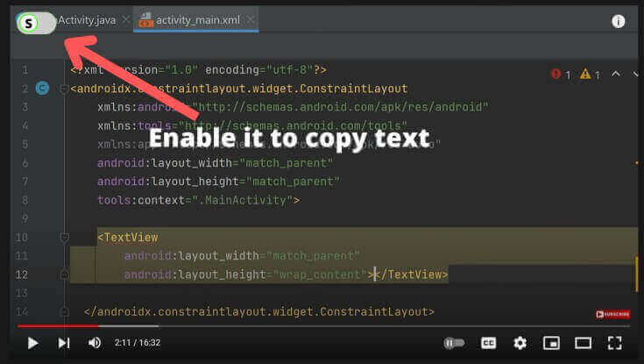
Task: Switch to theater mode
Action: tap(583, 343)
